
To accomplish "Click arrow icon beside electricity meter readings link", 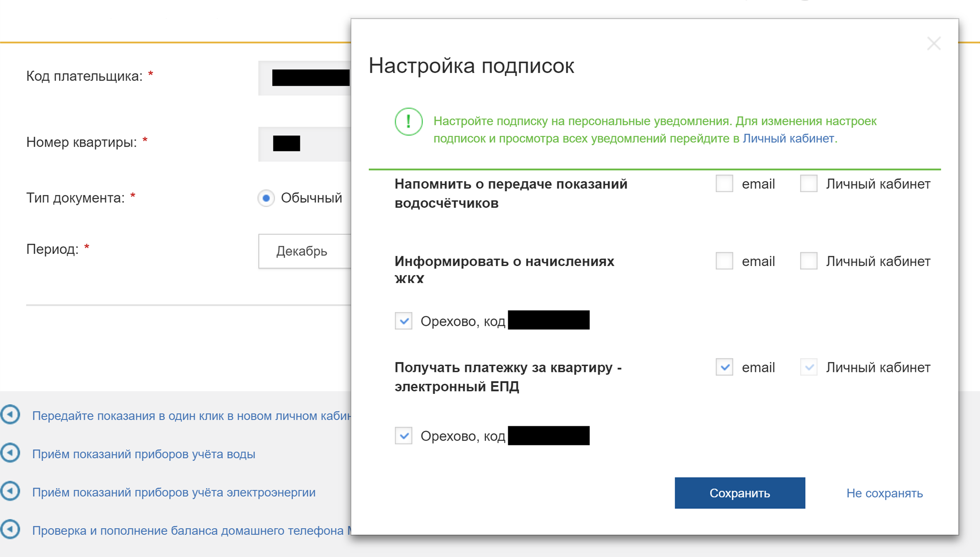I will (x=10, y=491).
